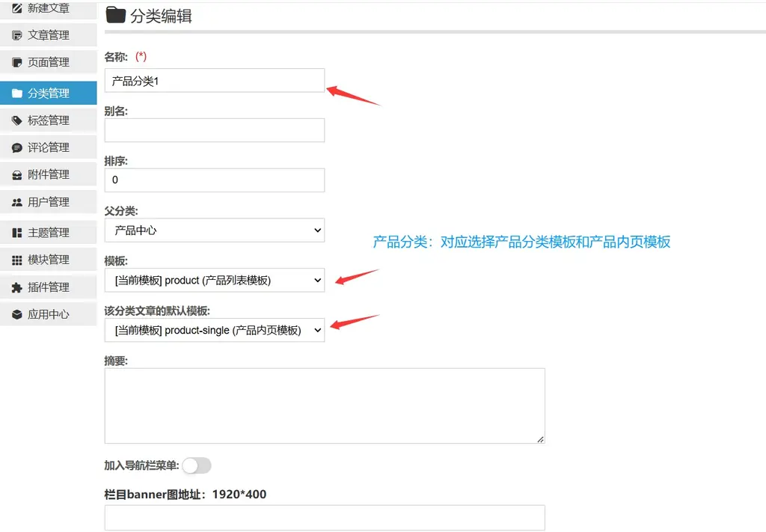Select the 新建文章 pencil icon
This screenshot has width=766, height=532.
point(16,10)
